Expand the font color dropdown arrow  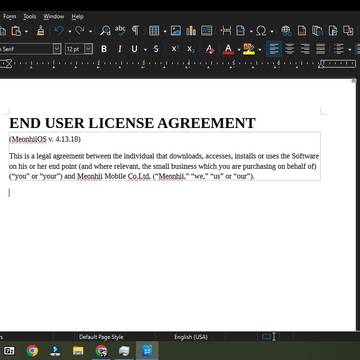239,50
